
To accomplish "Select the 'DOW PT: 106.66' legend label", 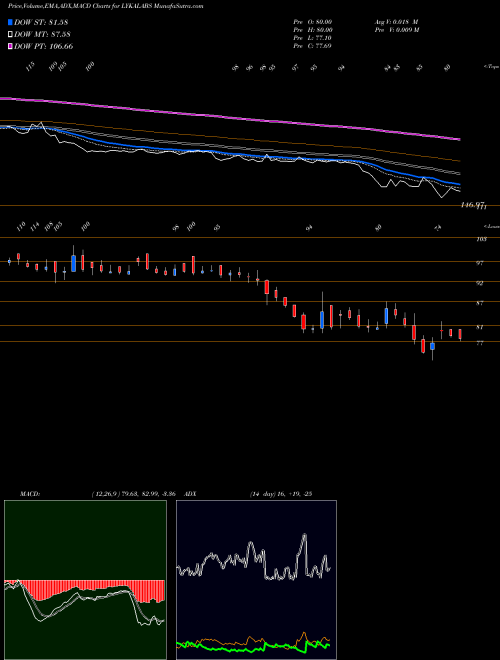I will (x=44, y=46).
